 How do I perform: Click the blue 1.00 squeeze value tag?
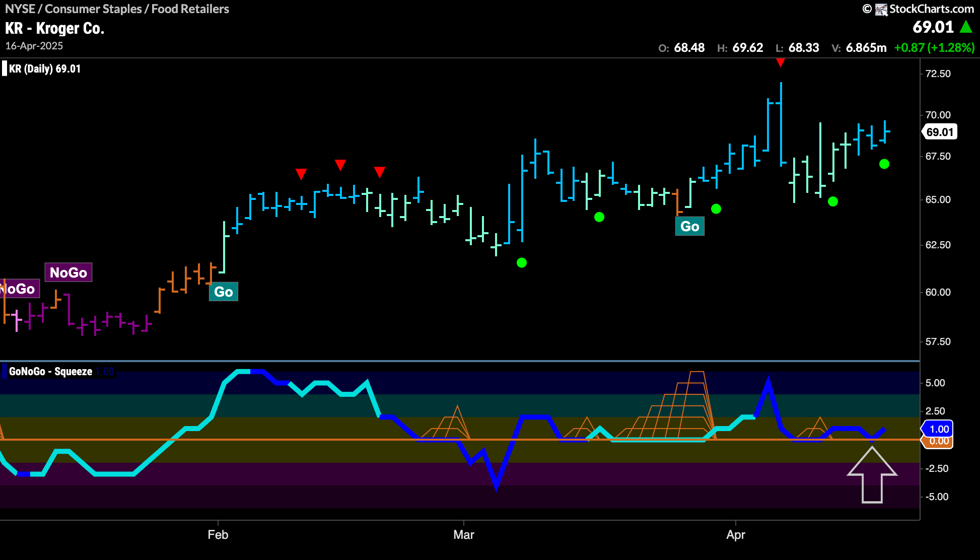tap(938, 429)
